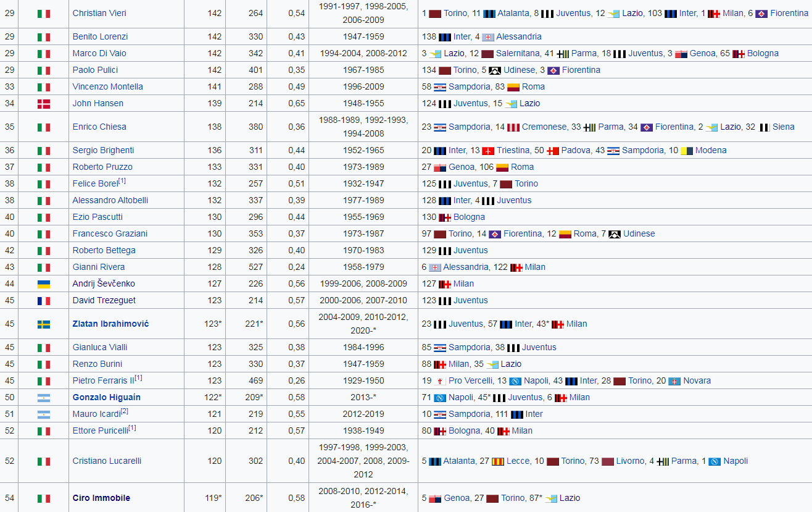Click the Salernitana icon in Marco Di Vaio's row

pyautogui.click(x=487, y=54)
